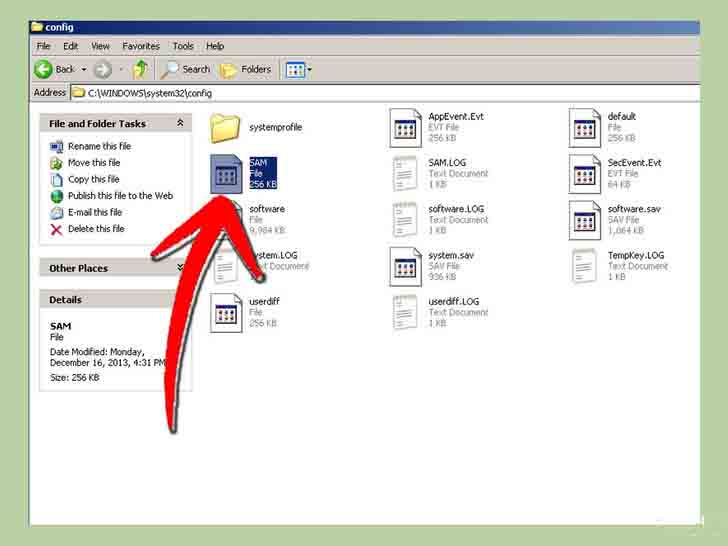This screenshot has width=728, height=546.
Task: Select the userdiff file icon
Action: pyautogui.click(x=226, y=313)
